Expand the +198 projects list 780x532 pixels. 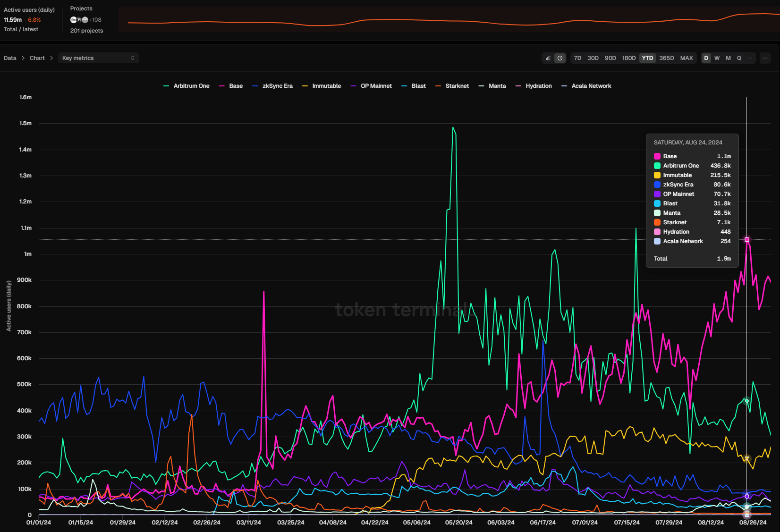click(x=95, y=20)
